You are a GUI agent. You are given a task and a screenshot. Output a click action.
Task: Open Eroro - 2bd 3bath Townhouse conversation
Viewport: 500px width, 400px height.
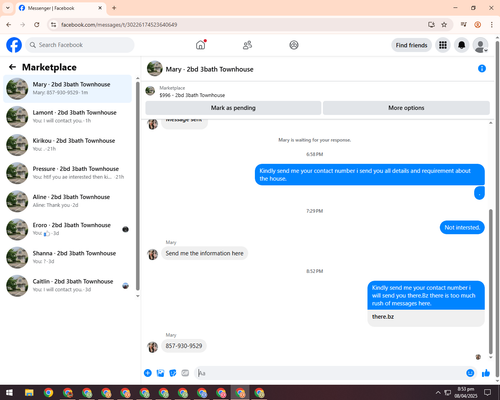coord(67,229)
